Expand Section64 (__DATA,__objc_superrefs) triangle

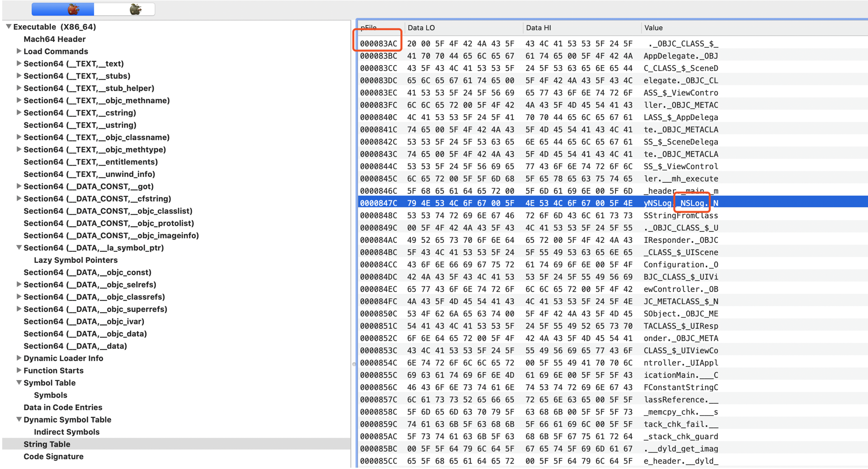(19, 309)
